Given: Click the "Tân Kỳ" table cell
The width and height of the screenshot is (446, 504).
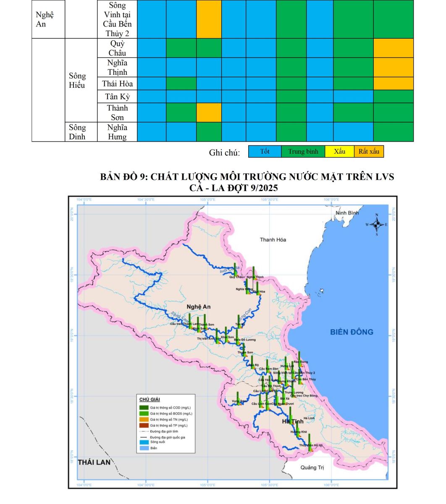Looking at the screenshot, I should 117,97.
